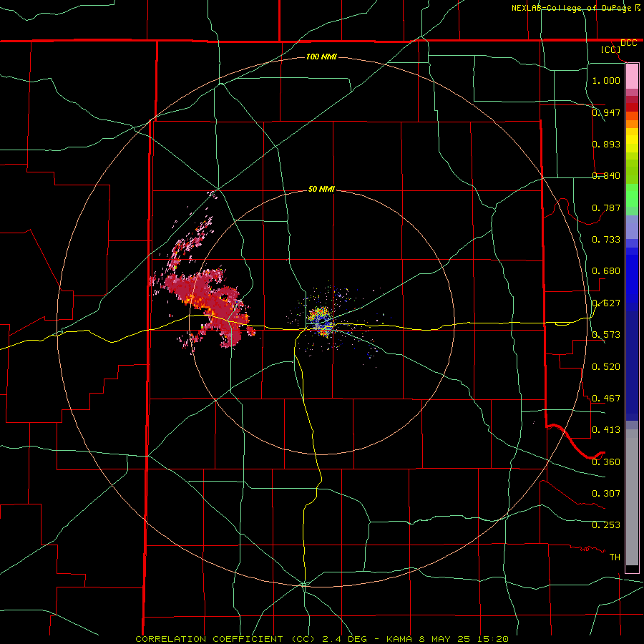Image resolution: width=644 pixels, height=644 pixels.
Task: Pick the bright green segment of color bar
Action: (x=632, y=195)
